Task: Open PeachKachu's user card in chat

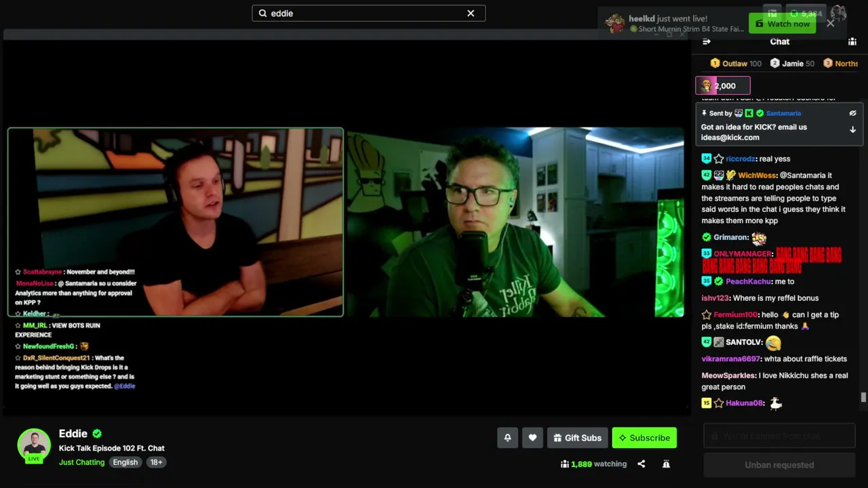Action: tap(749, 281)
